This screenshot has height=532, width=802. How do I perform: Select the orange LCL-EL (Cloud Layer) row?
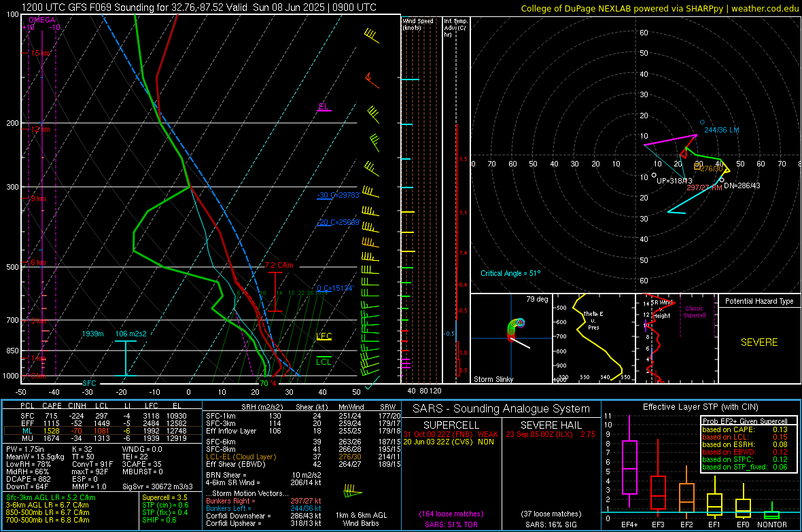tap(303, 457)
